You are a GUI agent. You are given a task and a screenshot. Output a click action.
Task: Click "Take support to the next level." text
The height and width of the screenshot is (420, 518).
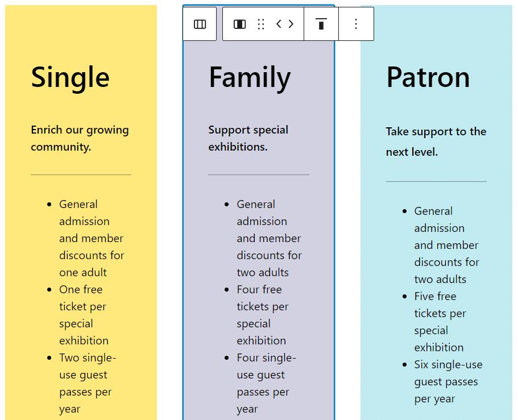(x=436, y=142)
